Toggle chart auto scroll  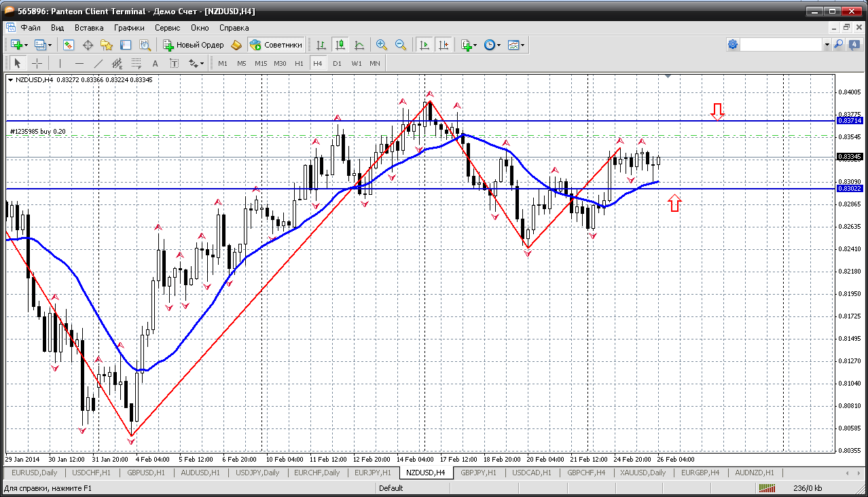tap(424, 45)
